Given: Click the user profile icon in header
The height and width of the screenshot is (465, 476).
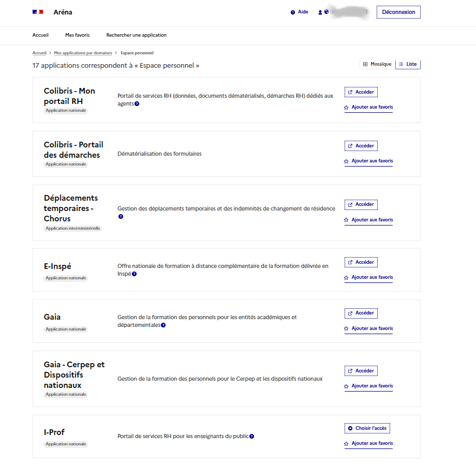Looking at the screenshot, I should click(x=320, y=12).
